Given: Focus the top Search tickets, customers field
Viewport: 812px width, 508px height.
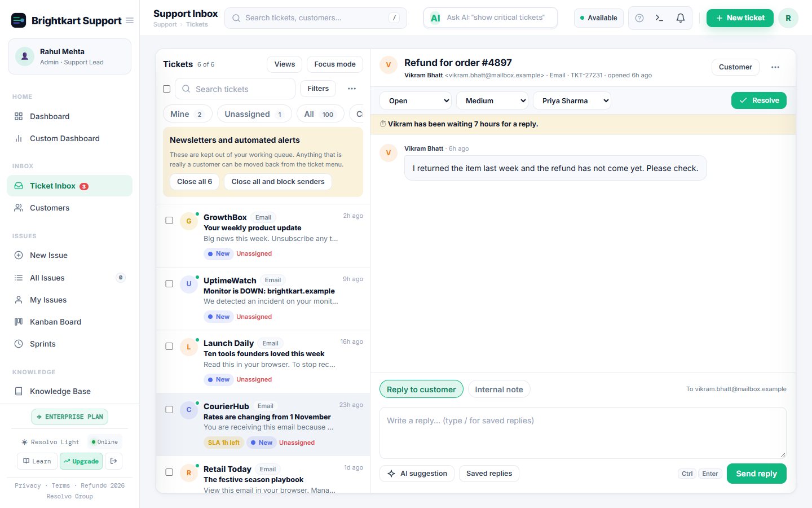Looking at the screenshot, I should tap(316, 18).
